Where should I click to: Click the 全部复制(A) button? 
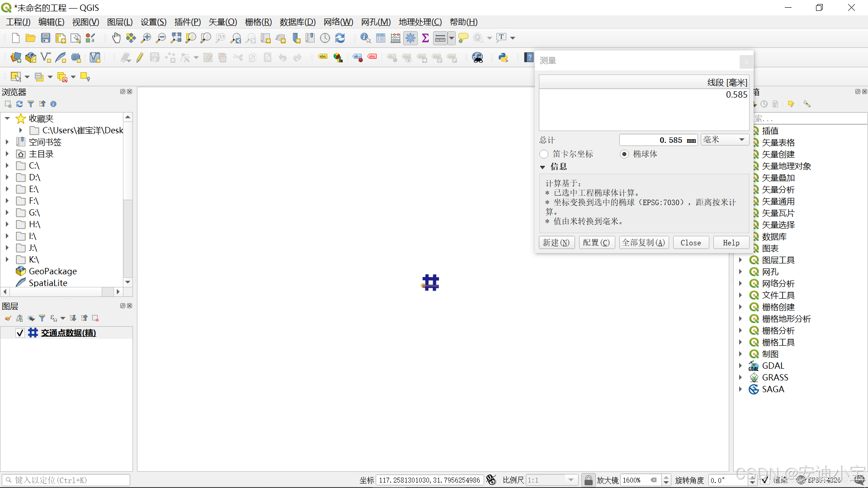[x=643, y=243]
